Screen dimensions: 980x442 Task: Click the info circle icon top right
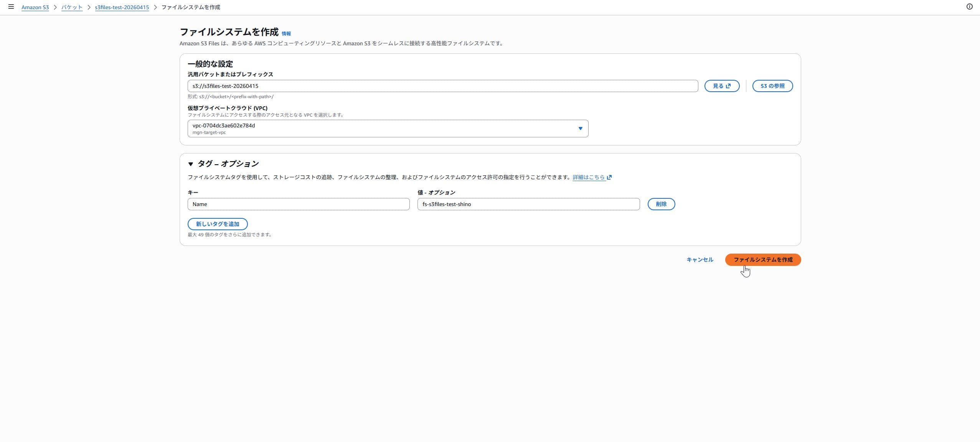[x=969, y=7]
